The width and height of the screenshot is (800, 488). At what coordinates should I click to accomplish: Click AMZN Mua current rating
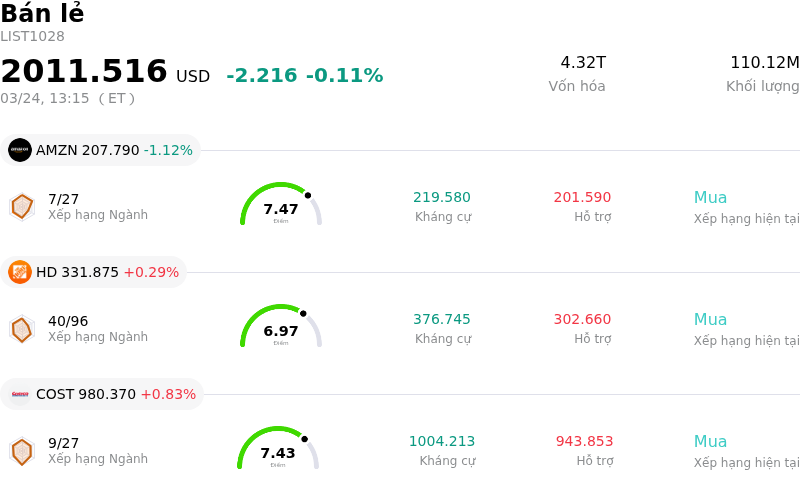[710, 198]
